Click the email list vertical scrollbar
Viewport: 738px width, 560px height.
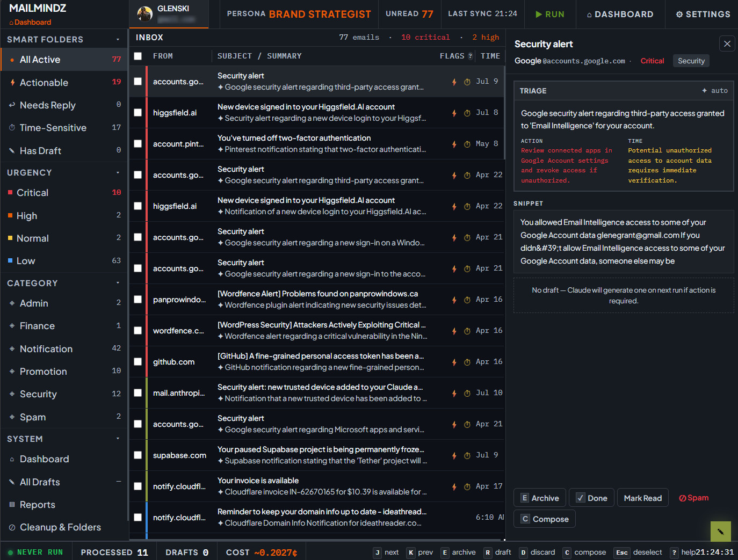click(504, 113)
